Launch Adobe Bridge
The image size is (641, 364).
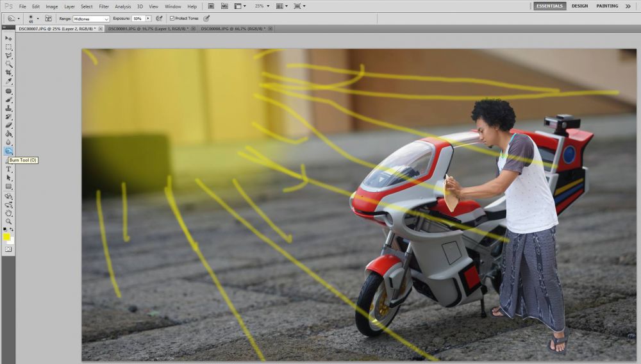pos(211,6)
